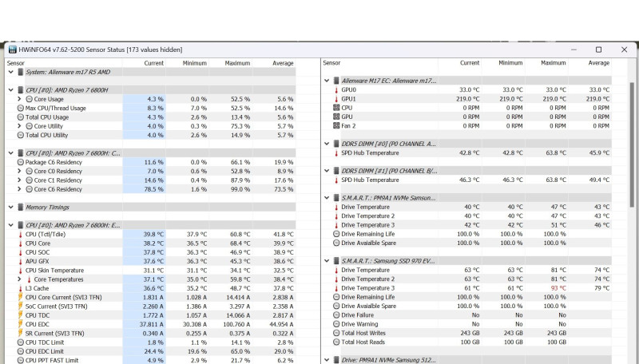639x364 pixels.
Task: Click the circle icon beside Total CPU Usage
Action: tap(21, 117)
